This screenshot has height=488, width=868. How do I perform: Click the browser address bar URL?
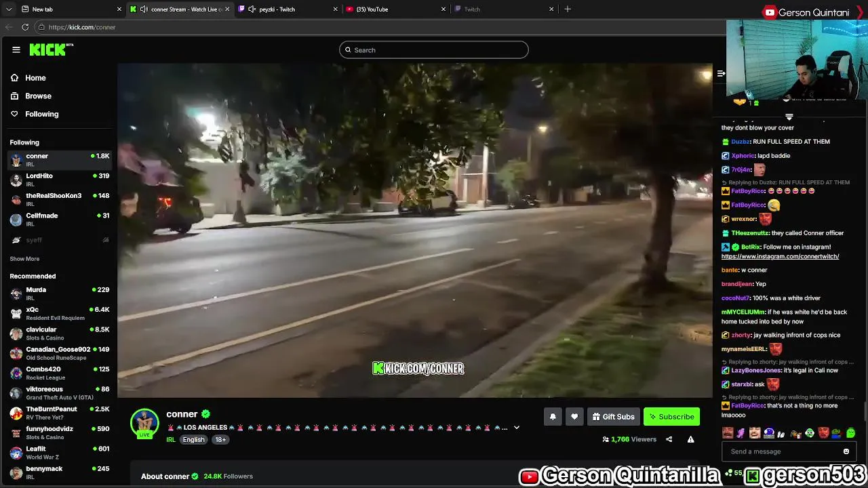click(x=82, y=27)
